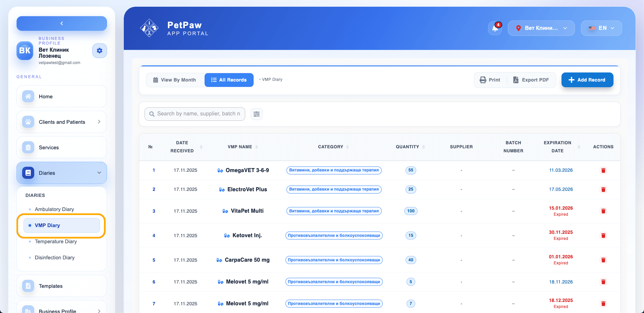The height and width of the screenshot is (313, 644).
Task: Delete the VitaPet Multi record
Action: [603, 211]
